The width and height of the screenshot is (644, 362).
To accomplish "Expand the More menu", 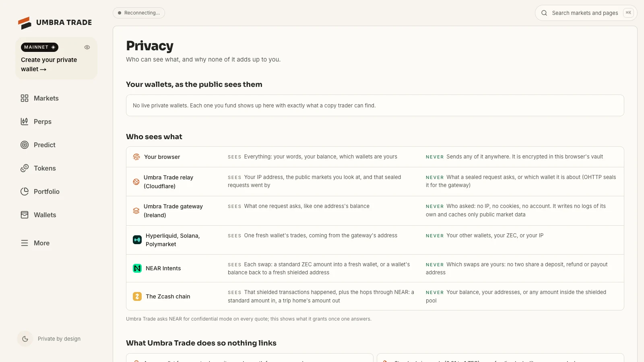I will [35, 243].
